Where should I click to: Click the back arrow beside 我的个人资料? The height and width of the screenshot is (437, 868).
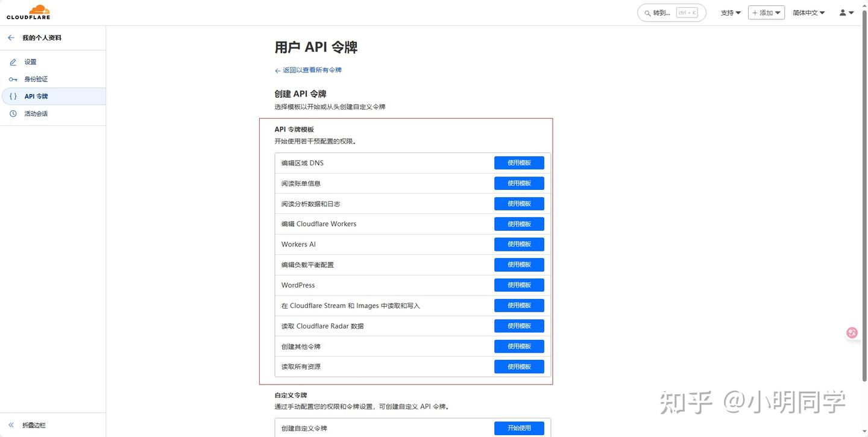tap(11, 38)
